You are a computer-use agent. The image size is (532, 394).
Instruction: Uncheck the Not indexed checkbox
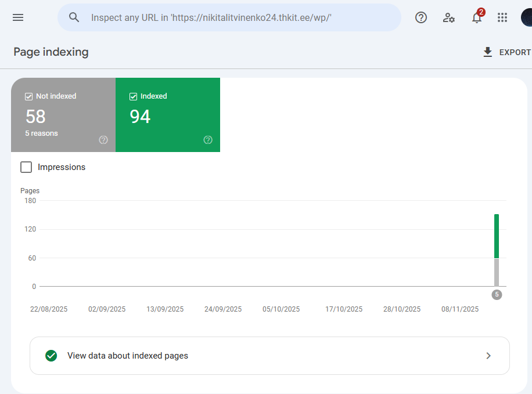point(28,96)
